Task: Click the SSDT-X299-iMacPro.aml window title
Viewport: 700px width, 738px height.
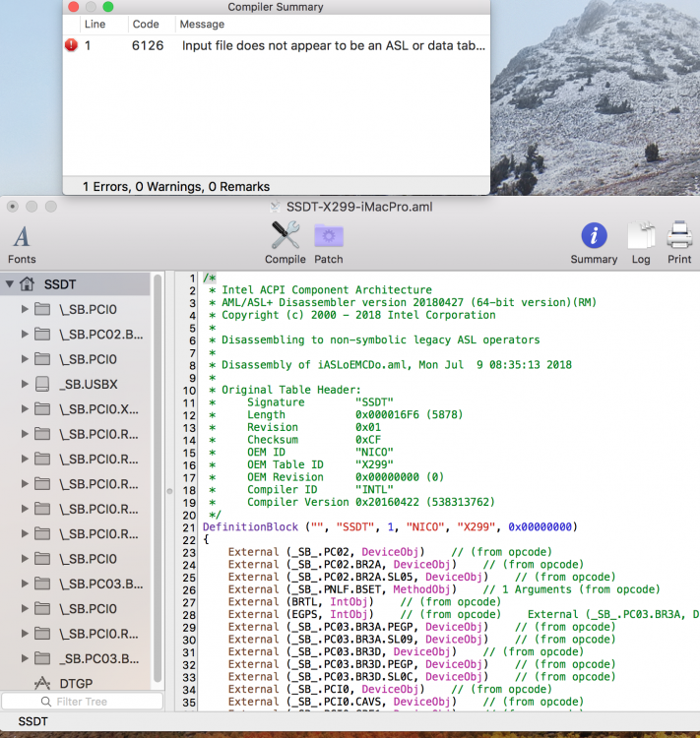Action: pyautogui.click(x=359, y=207)
